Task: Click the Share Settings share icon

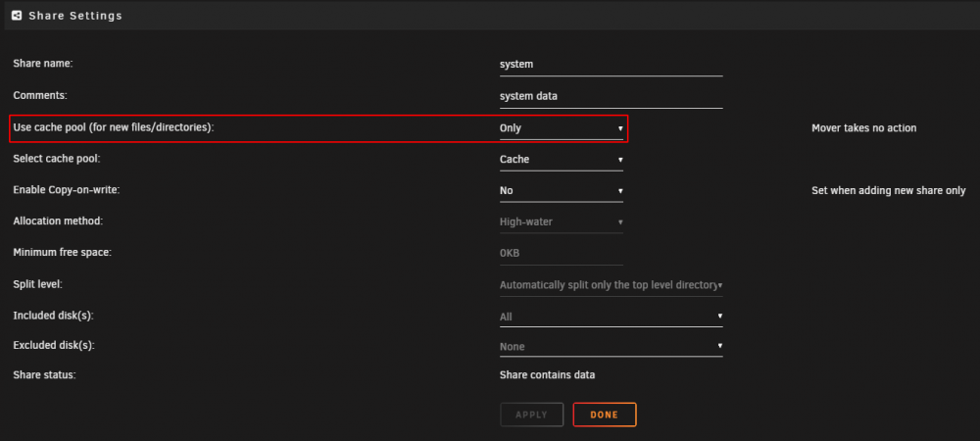Action: click(17, 16)
